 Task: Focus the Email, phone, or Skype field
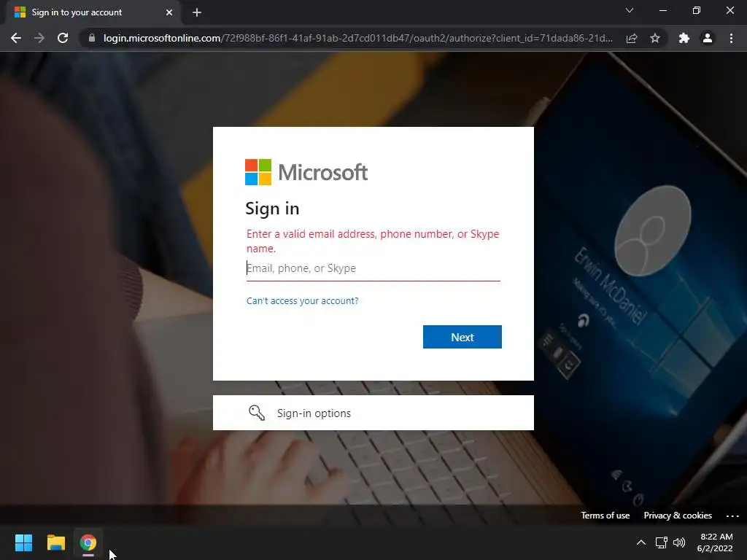[x=373, y=268]
